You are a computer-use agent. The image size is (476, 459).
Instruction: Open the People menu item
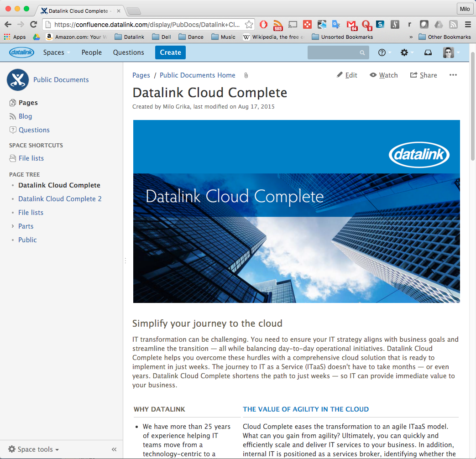(x=92, y=52)
